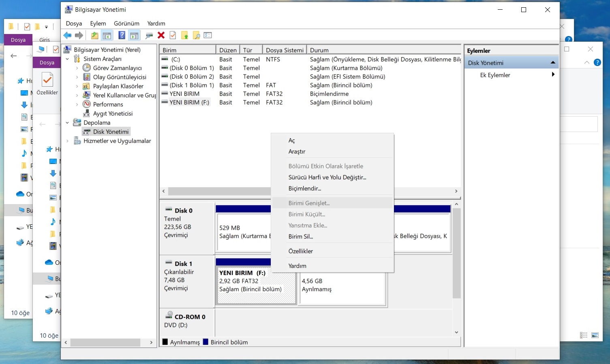Collapse the Sistem Araçları tree node
Viewport: 610px width, 364px height.
coord(67,59)
